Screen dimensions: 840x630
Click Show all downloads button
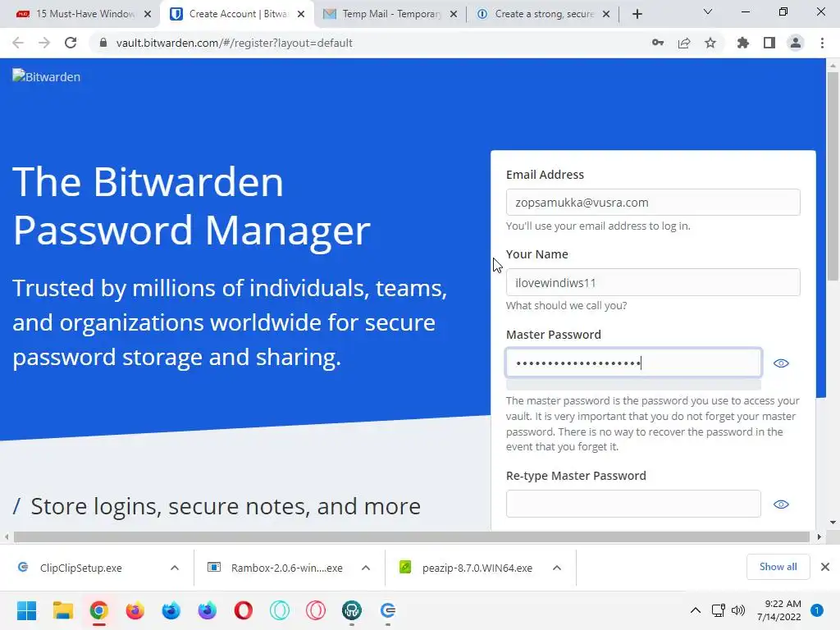tap(778, 567)
